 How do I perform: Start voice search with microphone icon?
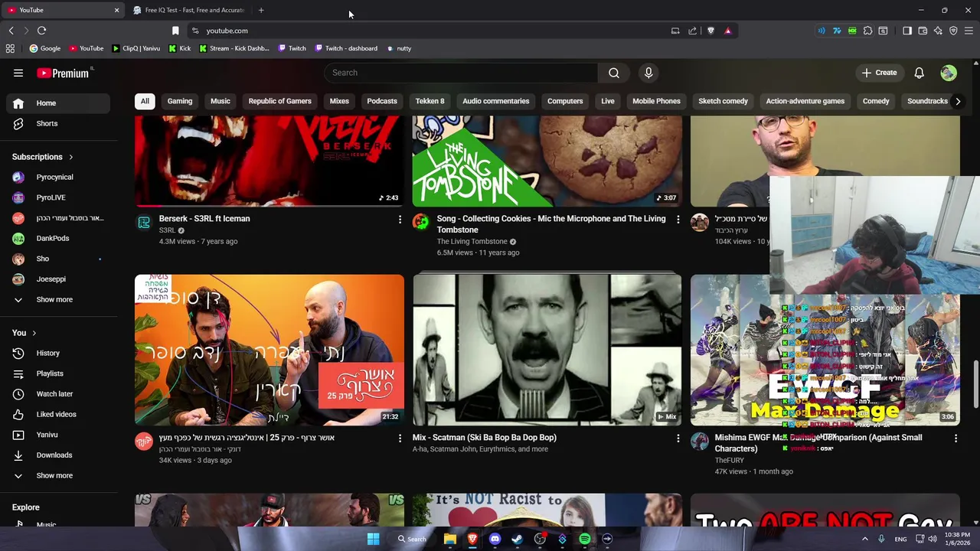coord(648,73)
